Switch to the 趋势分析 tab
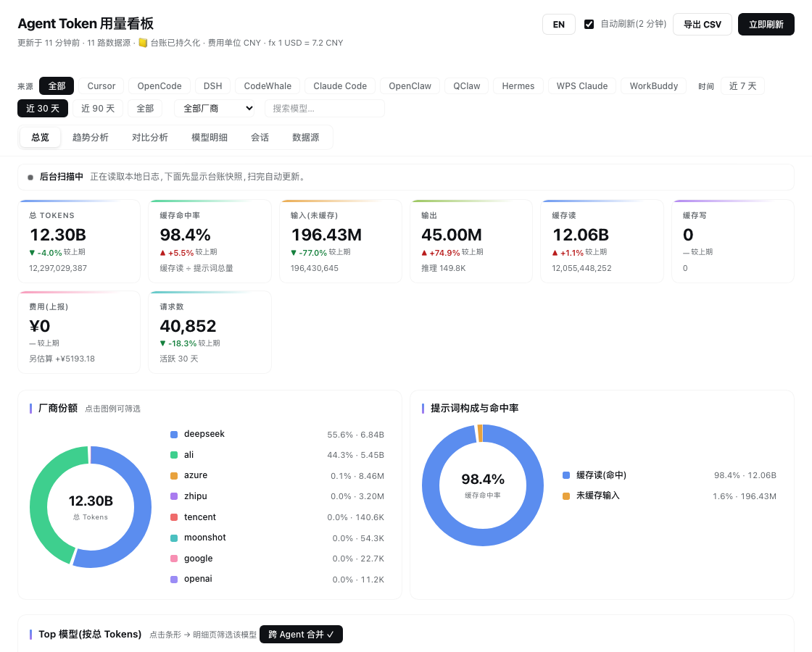Screen dimensions: 812x652 pyautogui.click(x=90, y=137)
